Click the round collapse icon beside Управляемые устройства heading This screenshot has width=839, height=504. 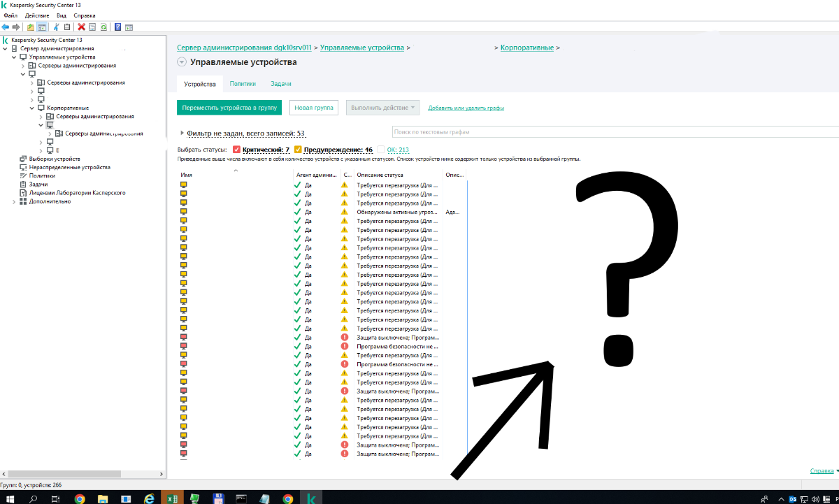[182, 62]
